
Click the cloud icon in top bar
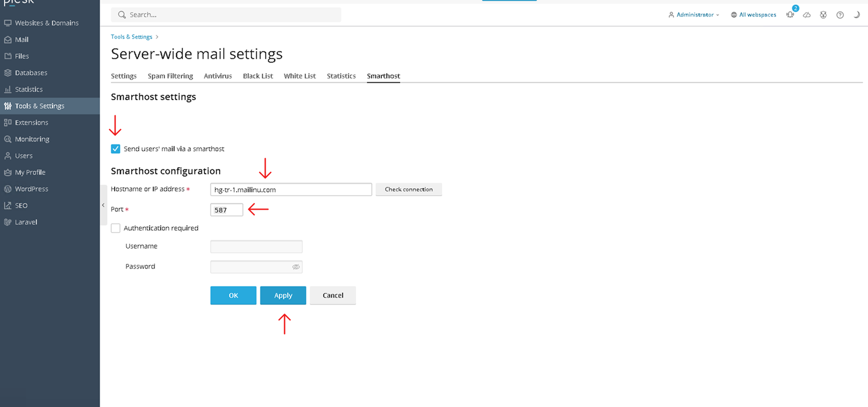[807, 15]
